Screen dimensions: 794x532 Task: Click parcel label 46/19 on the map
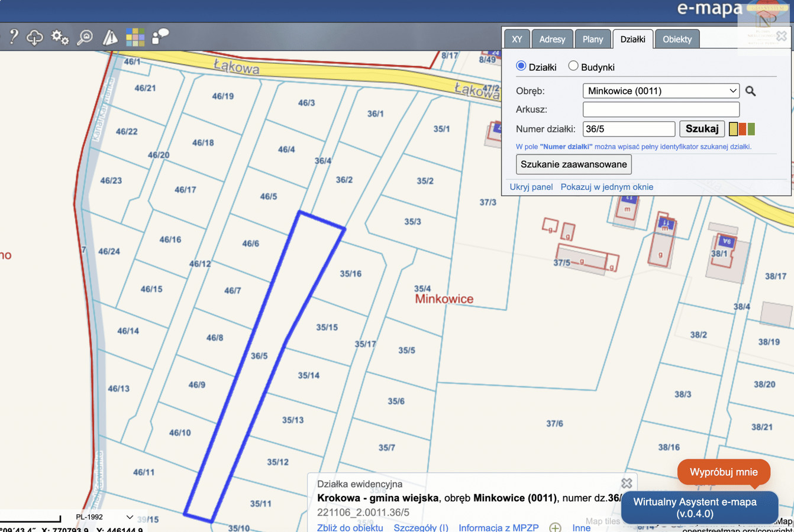coord(223,96)
